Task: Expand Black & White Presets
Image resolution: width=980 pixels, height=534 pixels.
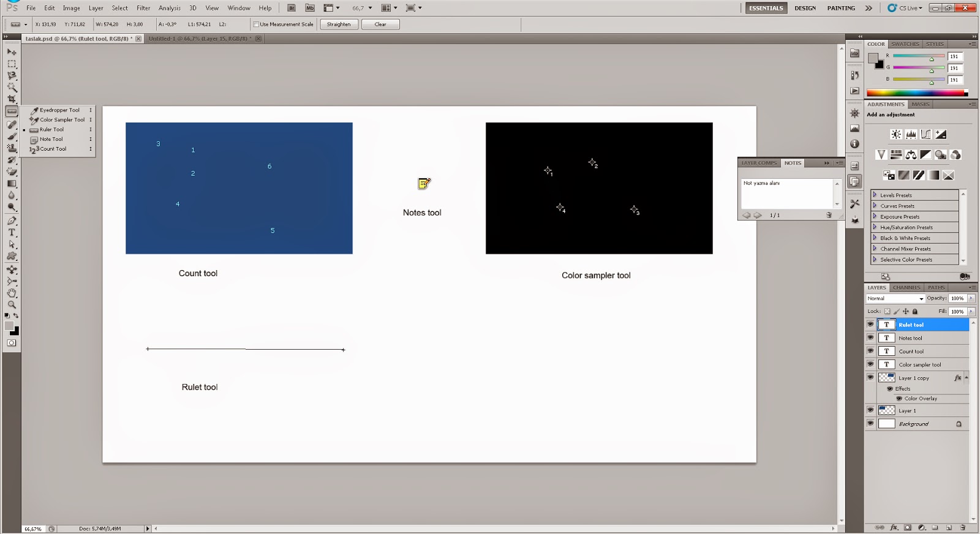Action: click(875, 238)
